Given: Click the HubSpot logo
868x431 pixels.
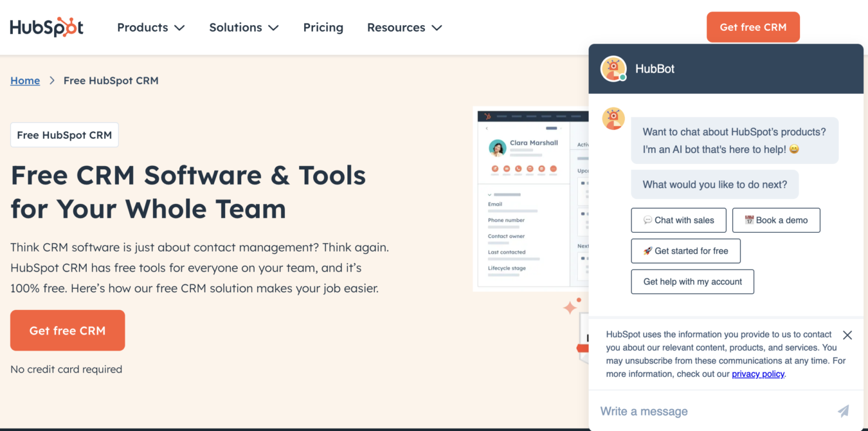Looking at the screenshot, I should pos(47,27).
